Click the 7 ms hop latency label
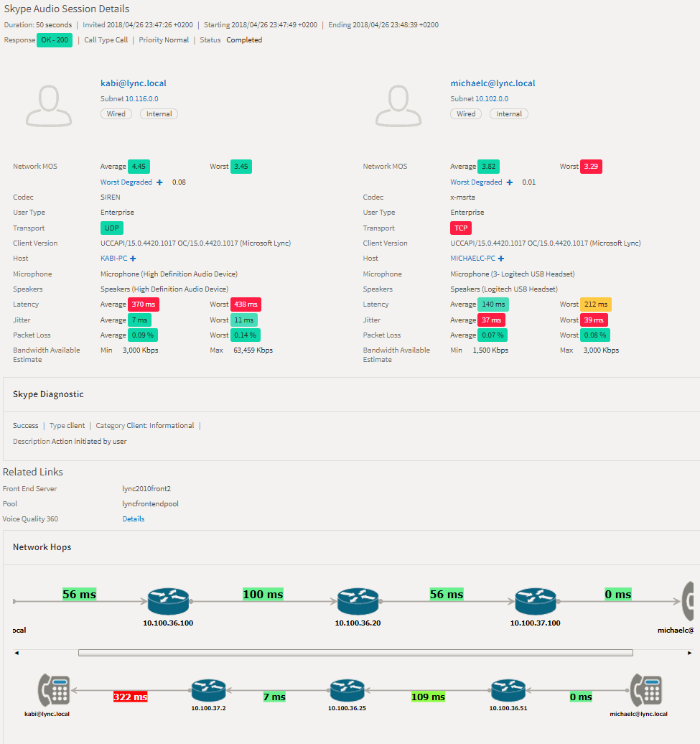Image resolution: width=700 pixels, height=744 pixels. pyautogui.click(x=274, y=697)
